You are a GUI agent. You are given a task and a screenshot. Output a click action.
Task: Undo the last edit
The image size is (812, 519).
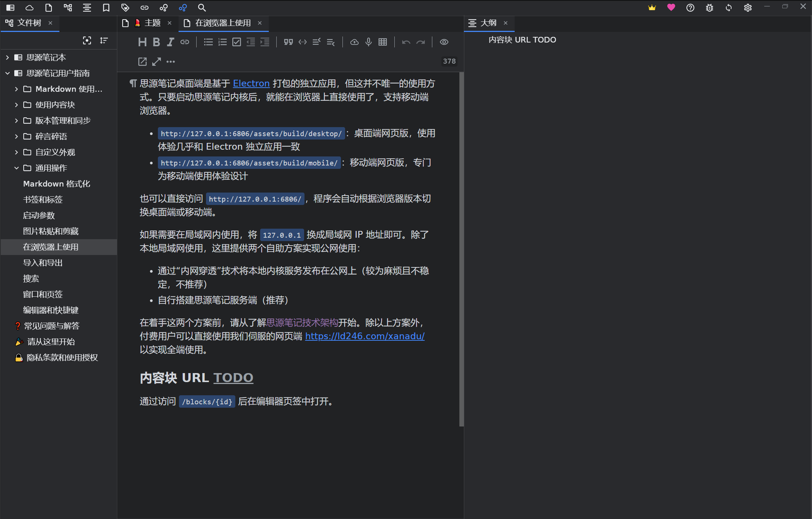point(406,42)
